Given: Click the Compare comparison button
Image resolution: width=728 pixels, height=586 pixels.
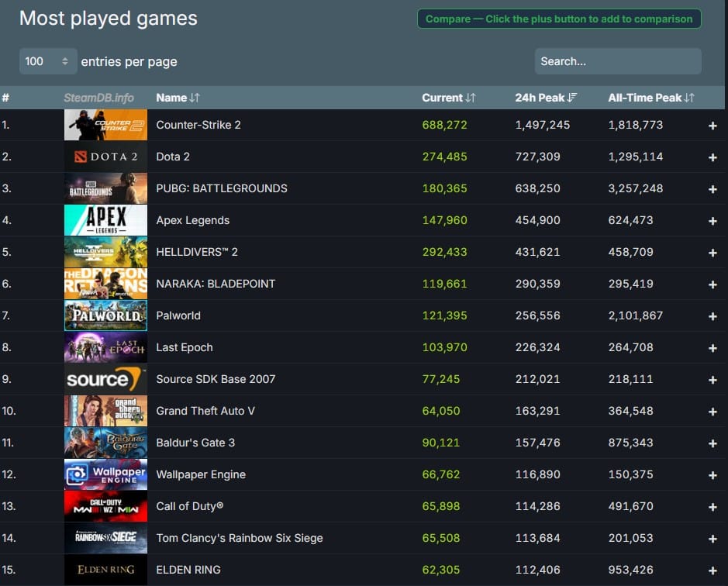Looking at the screenshot, I should [559, 19].
